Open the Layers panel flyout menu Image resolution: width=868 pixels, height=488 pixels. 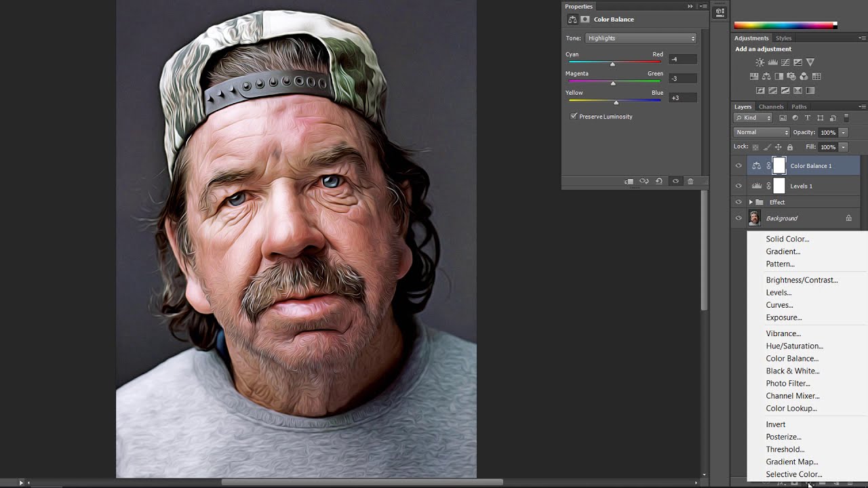pos(862,106)
